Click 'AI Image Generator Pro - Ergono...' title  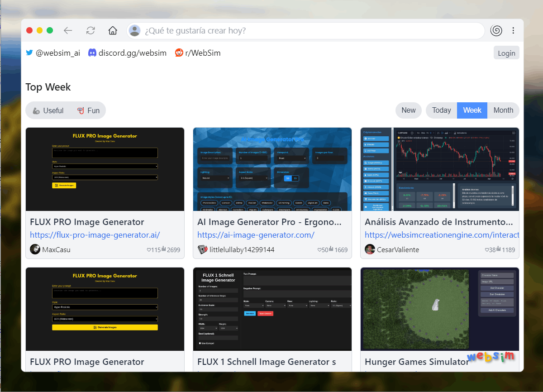pos(269,222)
